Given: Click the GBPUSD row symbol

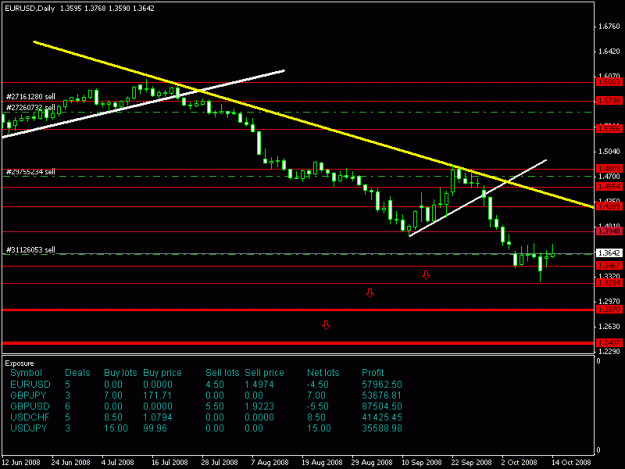Looking at the screenshot, I should coord(30,406).
